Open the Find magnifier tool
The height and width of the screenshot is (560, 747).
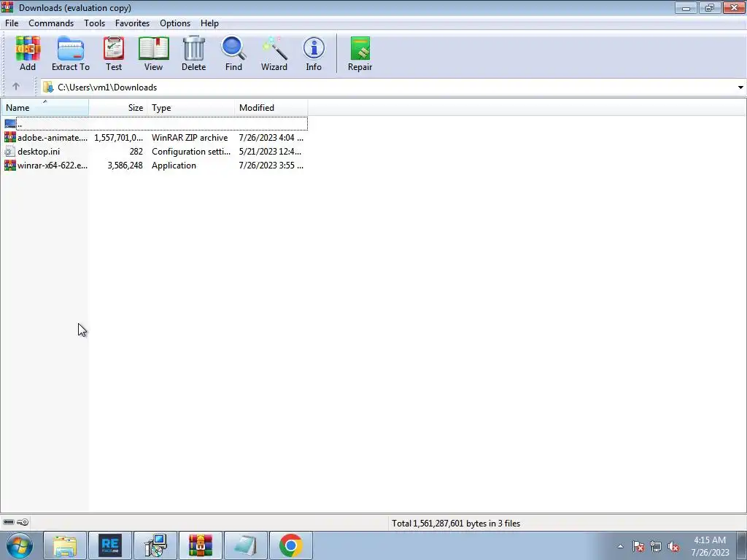click(233, 53)
